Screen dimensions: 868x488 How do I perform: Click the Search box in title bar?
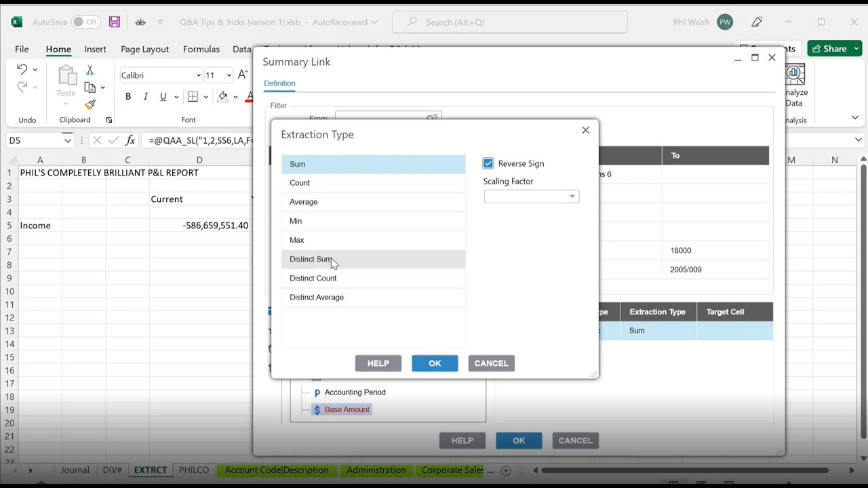click(510, 22)
